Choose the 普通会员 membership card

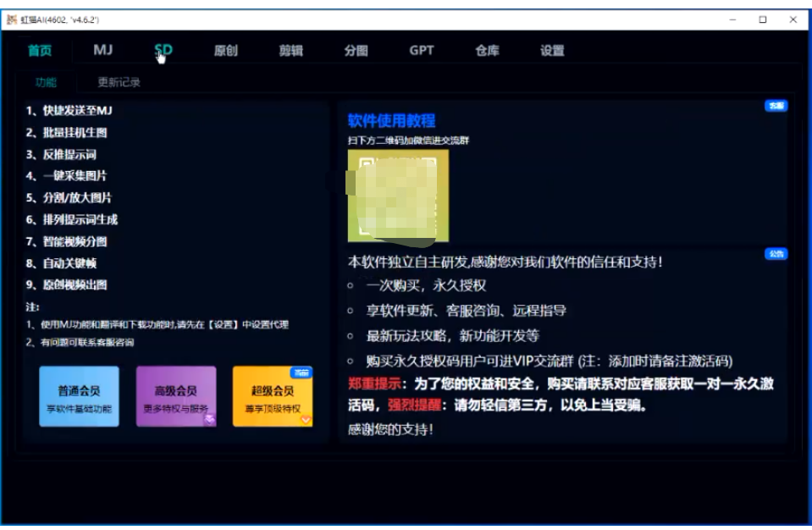pos(80,396)
